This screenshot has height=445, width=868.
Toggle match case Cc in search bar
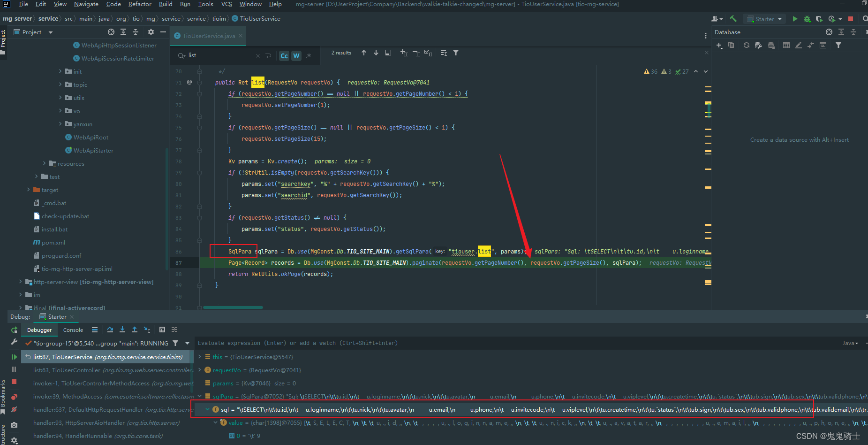284,56
